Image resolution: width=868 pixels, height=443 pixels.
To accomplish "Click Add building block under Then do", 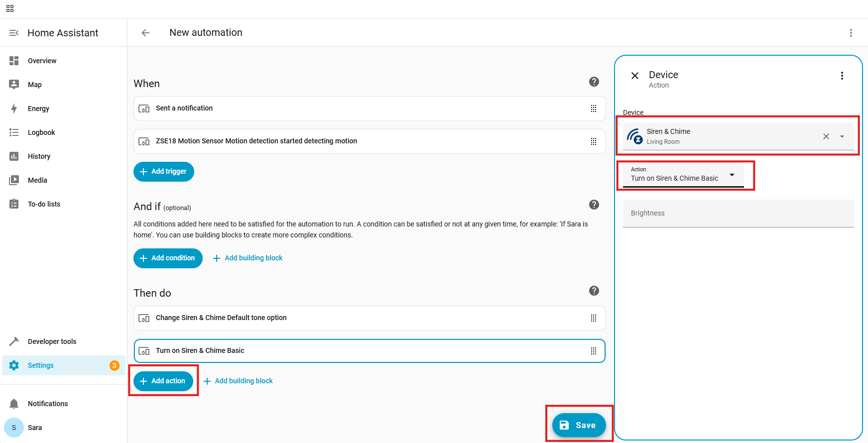I will 239,381.
